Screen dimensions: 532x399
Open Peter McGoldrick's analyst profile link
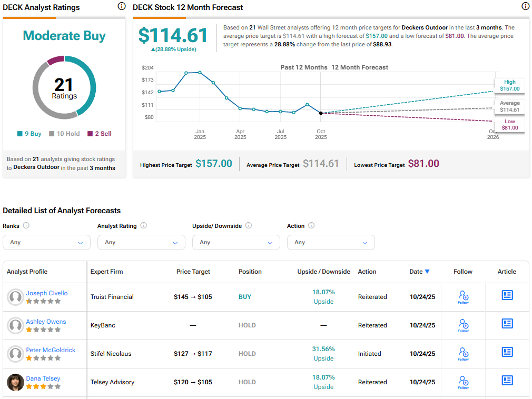pyautogui.click(x=51, y=350)
